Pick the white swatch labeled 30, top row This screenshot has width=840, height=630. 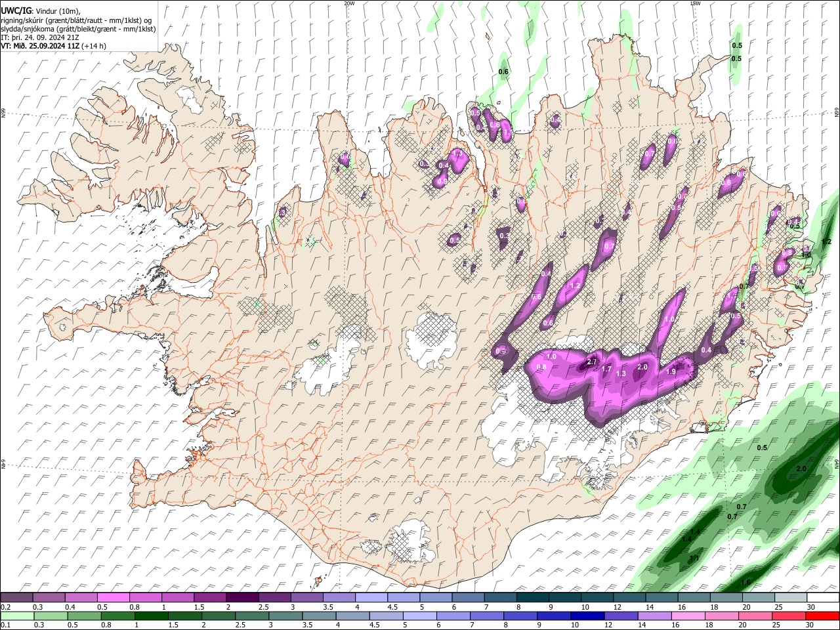[822, 597]
